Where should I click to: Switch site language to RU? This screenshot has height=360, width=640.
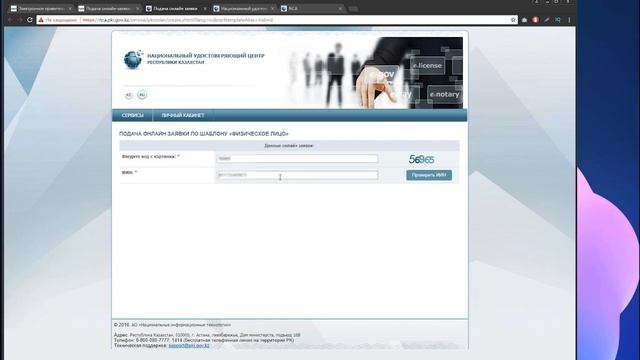pyautogui.click(x=142, y=95)
